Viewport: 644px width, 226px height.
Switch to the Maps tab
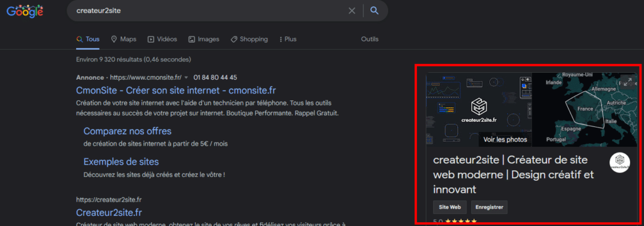coord(124,40)
